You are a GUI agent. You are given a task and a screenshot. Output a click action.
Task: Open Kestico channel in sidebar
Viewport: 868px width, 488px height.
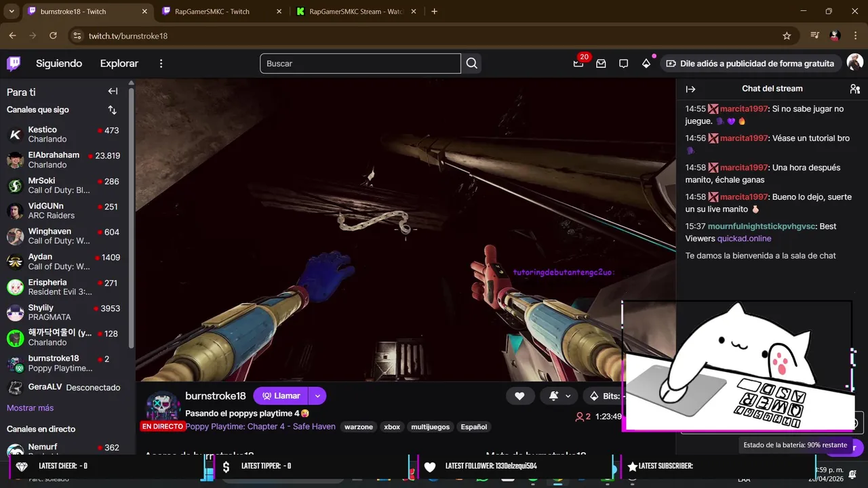click(65, 134)
